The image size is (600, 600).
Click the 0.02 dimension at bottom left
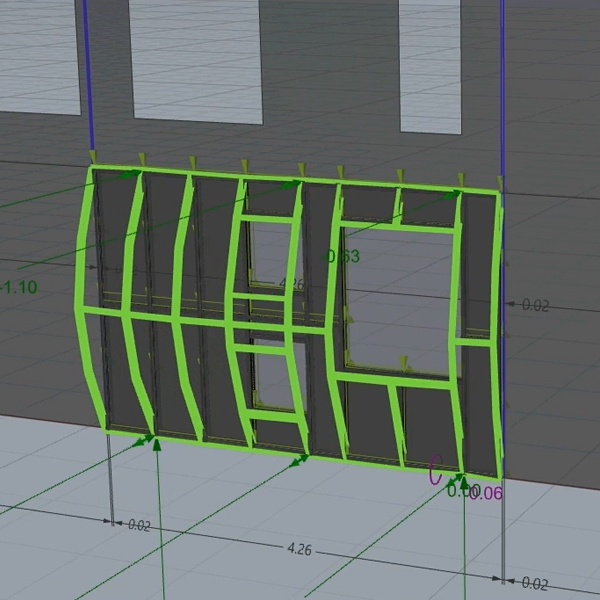(x=138, y=525)
